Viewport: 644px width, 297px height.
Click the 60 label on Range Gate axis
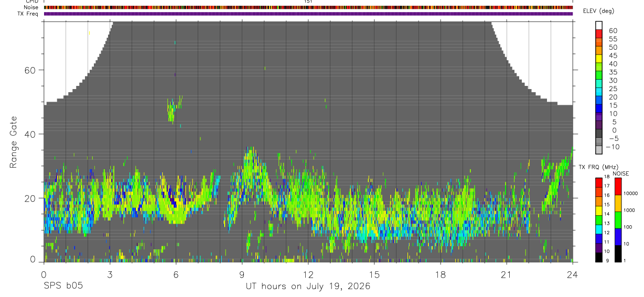[29, 70]
